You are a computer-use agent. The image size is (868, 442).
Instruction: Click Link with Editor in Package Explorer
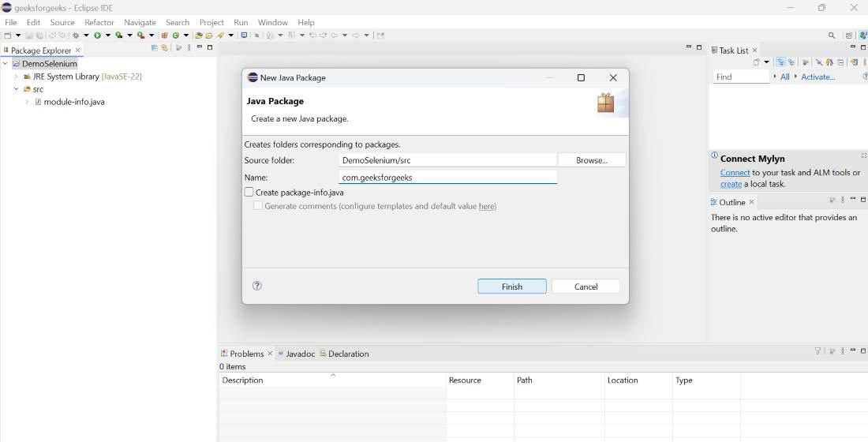click(164, 47)
